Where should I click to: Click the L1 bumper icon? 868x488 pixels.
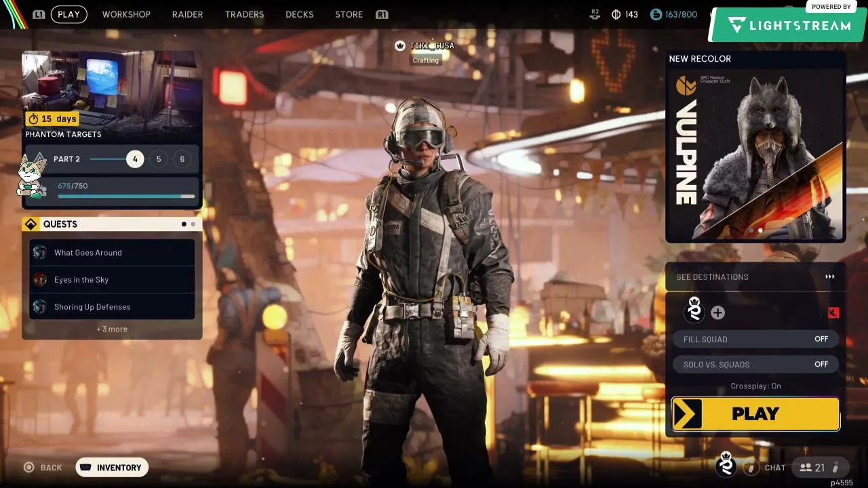click(x=39, y=14)
